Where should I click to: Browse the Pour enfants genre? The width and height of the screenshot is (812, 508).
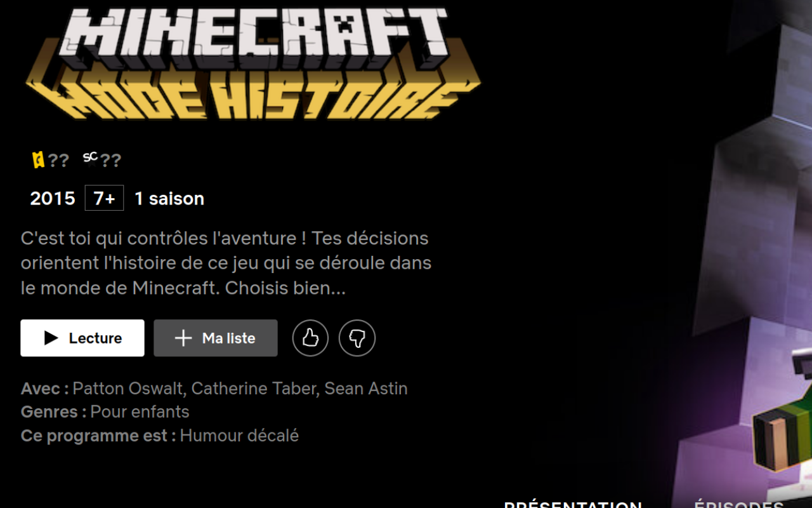pos(140,411)
